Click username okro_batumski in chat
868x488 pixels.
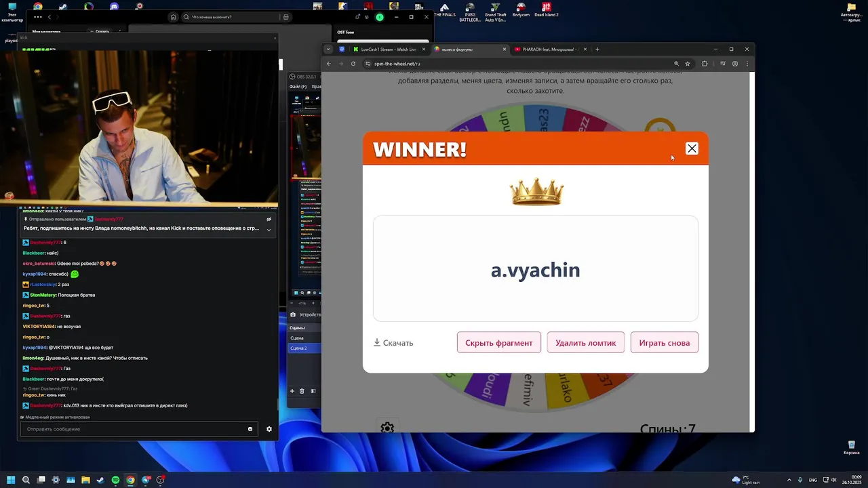[x=39, y=263]
